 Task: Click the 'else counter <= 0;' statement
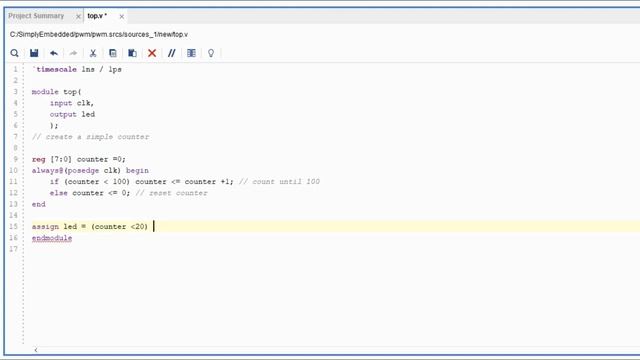coord(90,193)
